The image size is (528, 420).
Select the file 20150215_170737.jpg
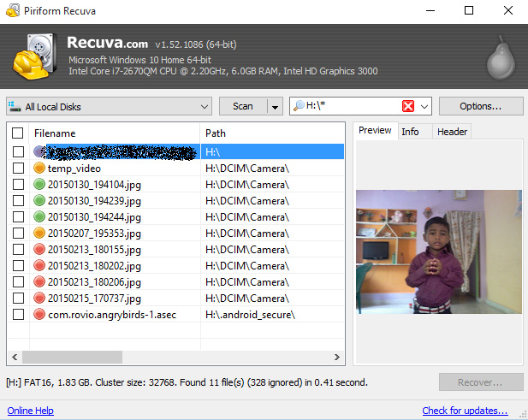tap(175, 298)
